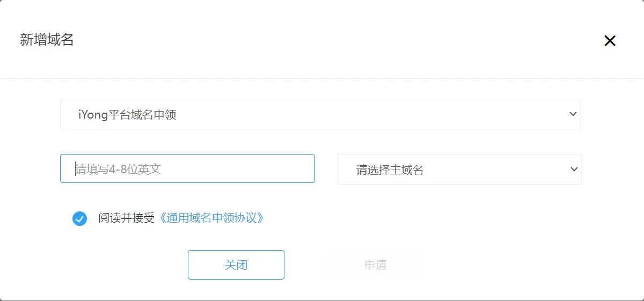Click the chevron arrow on the iYong平台域名申领 selector
This screenshot has width=644, height=301.
point(573,114)
